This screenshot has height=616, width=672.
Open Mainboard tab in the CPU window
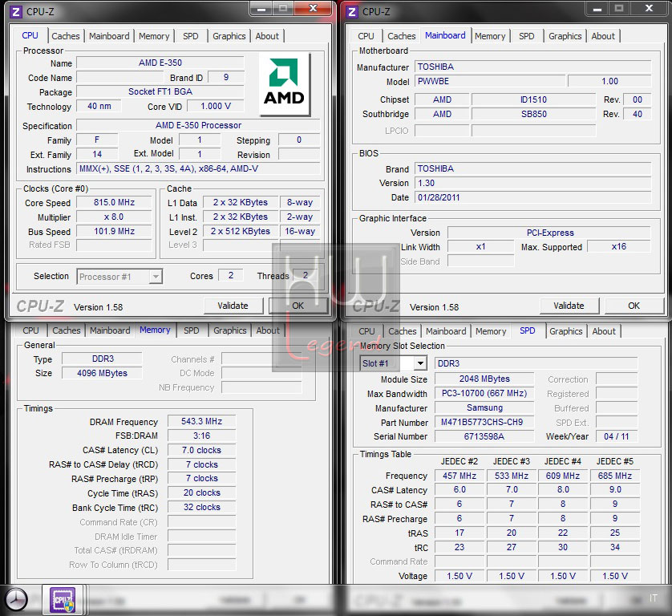(109, 36)
